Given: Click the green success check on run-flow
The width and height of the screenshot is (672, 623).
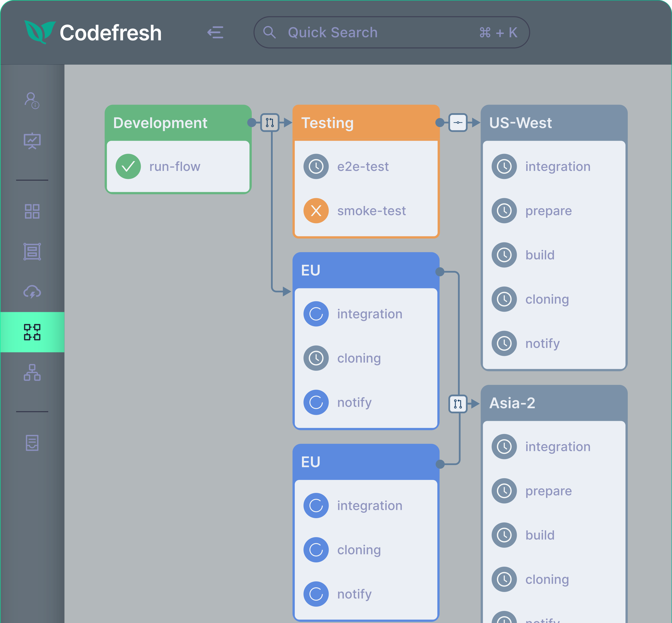Looking at the screenshot, I should [x=128, y=167].
